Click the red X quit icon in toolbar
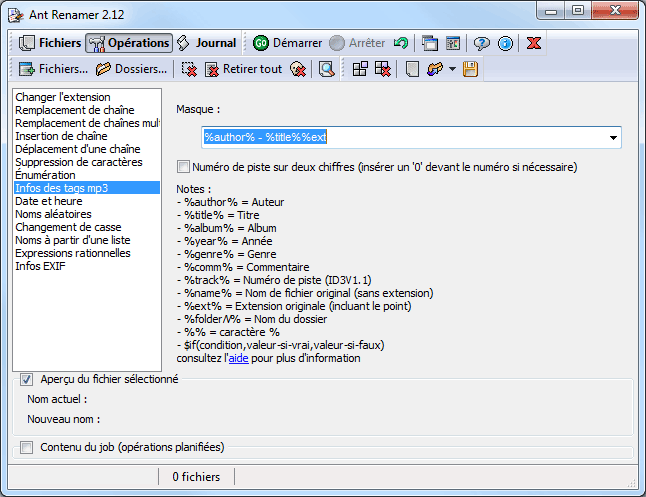646x497 pixels. [x=534, y=43]
